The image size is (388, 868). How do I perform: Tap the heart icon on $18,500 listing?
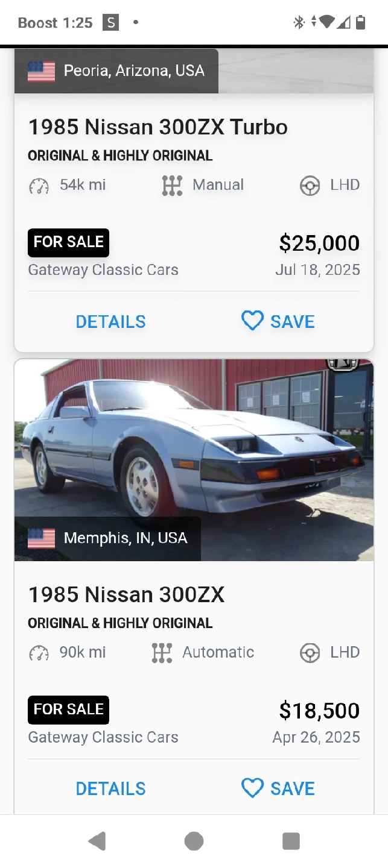click(252, 788)
